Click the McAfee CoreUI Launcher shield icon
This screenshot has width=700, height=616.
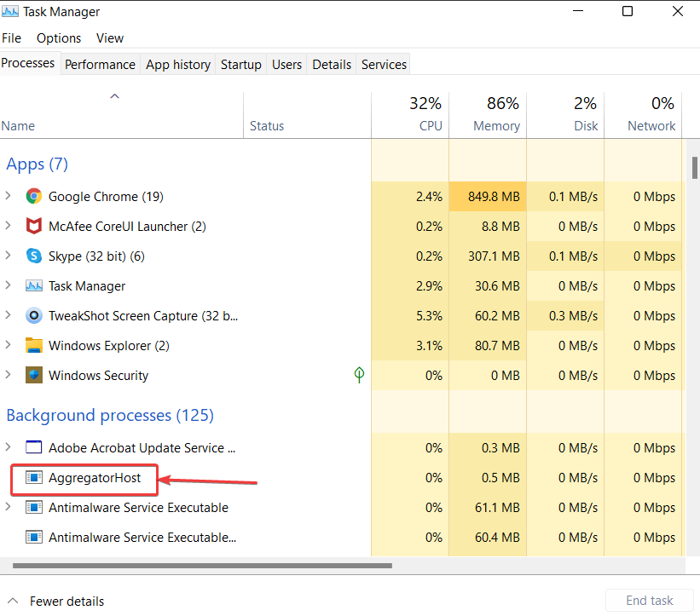coord(34,226)
